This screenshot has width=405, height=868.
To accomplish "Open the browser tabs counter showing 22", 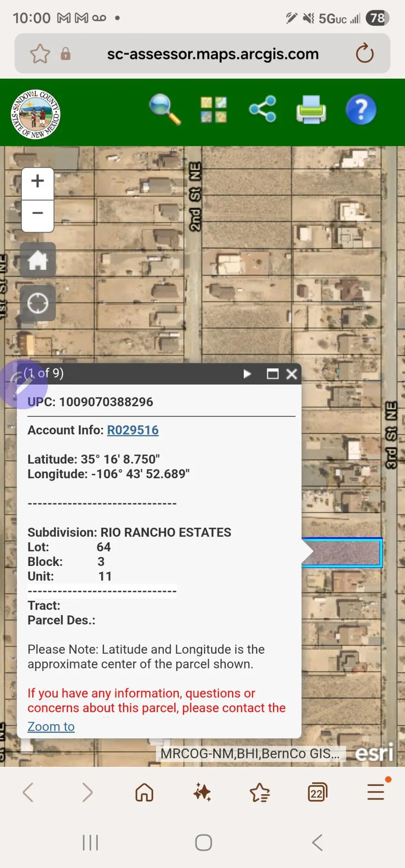I will (318, 792).
